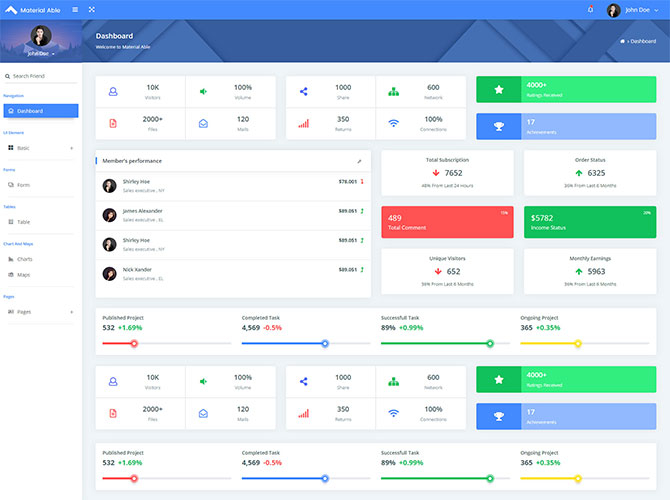This screenshot has width=670, height=500.
Task: Click the Member's performance edit wrench icon
Action: coord(359,161)
